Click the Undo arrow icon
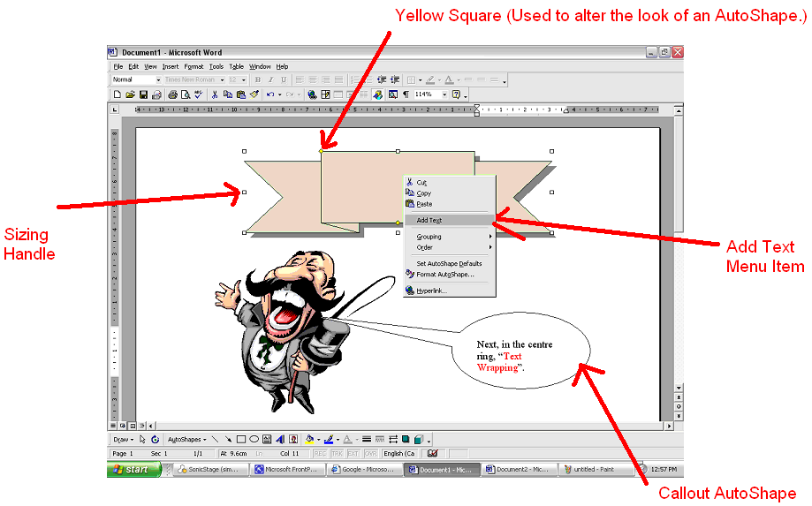Screen dimensions: 812x506 (270, 94)
